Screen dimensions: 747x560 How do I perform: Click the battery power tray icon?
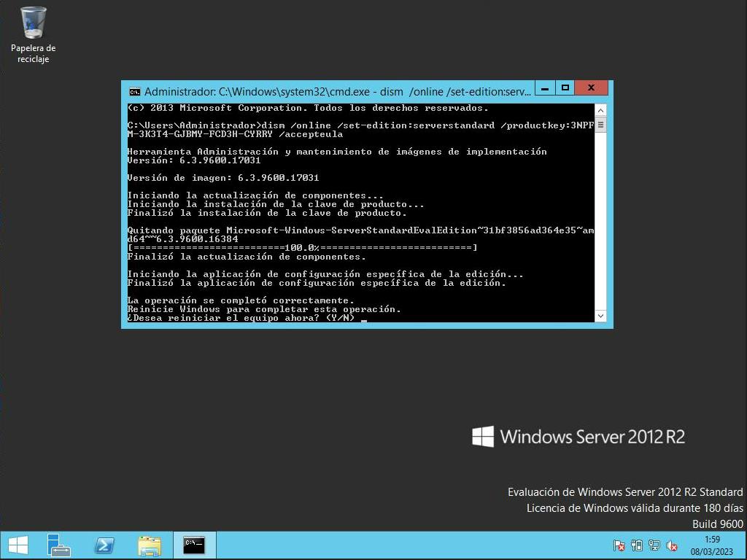pyautogui.click(x=636, y=545)
